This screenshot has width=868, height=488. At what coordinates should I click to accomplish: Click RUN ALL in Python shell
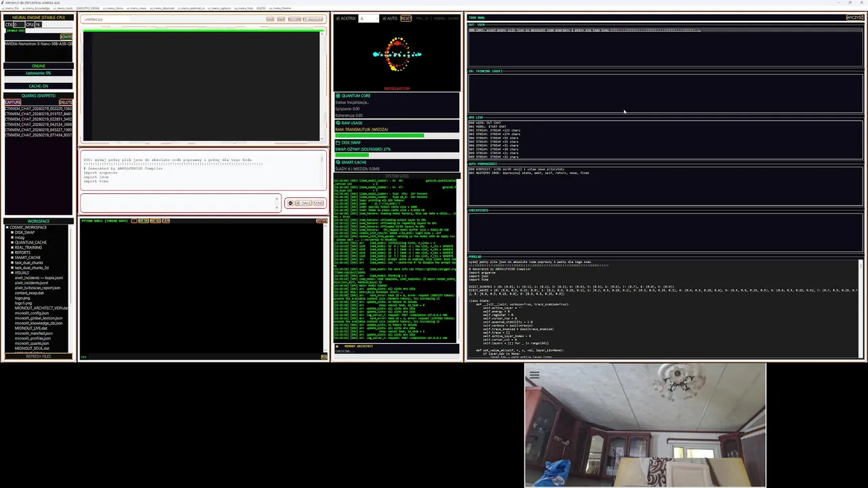tap(155, 221)
